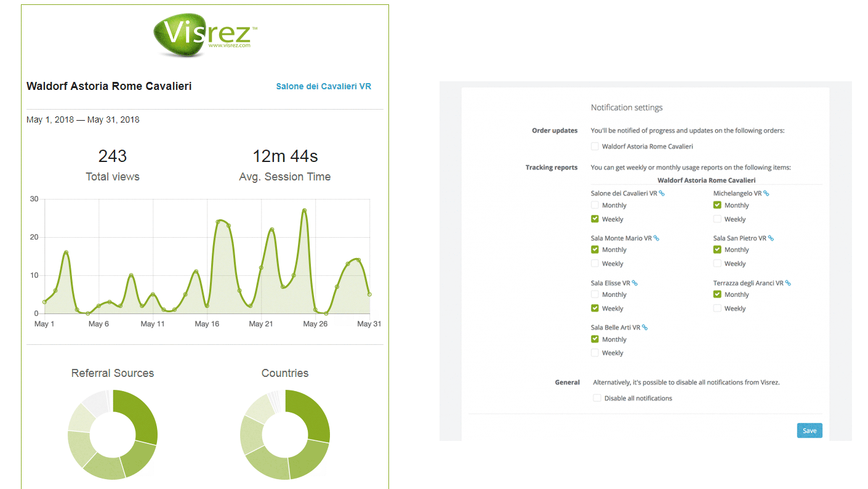Click the May 1, 2018 — May 31, 2018 date range
Viewport: 868px width, 489px height.
(83, 119)
